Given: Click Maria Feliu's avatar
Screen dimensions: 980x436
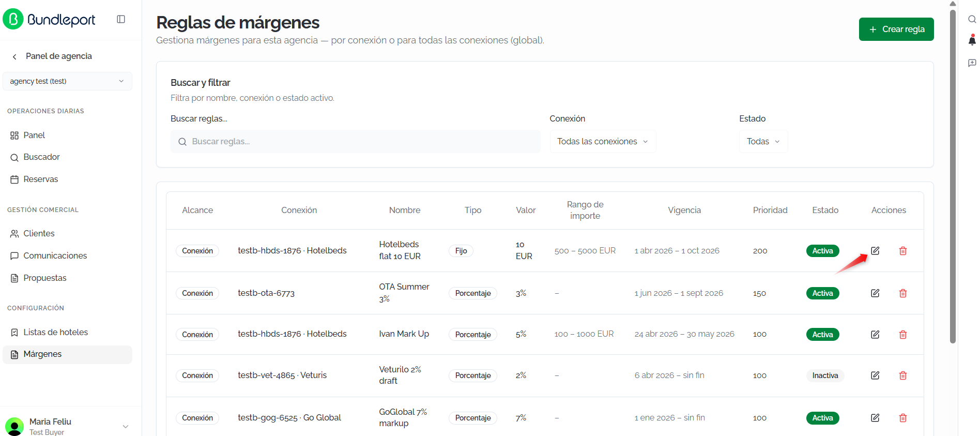Looking at the screenshot, I should (x=14, y=426).
